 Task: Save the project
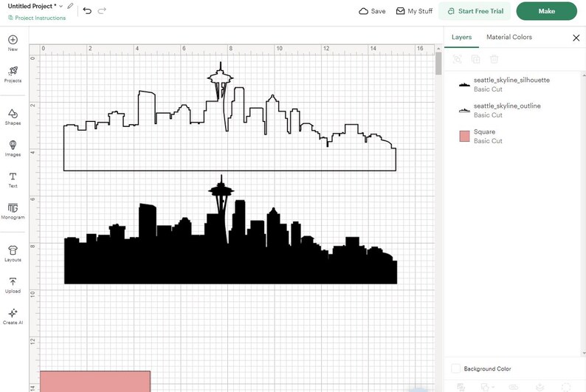(x=372, y=11)
